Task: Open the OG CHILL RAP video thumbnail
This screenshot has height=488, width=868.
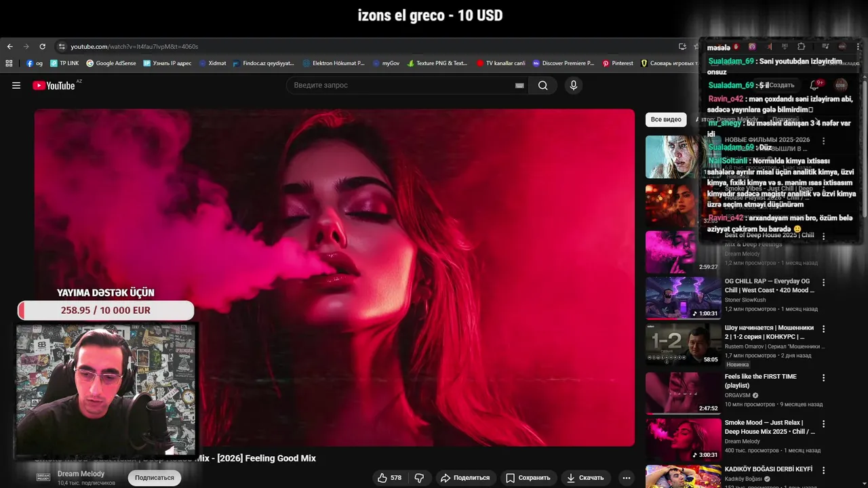Action: [683, 298]
